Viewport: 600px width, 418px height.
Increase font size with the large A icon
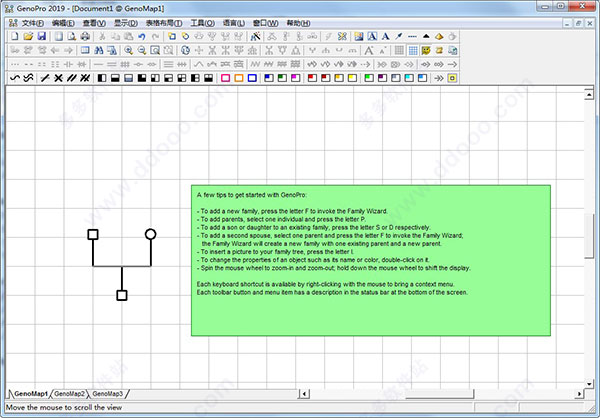(x=368, y=50)
